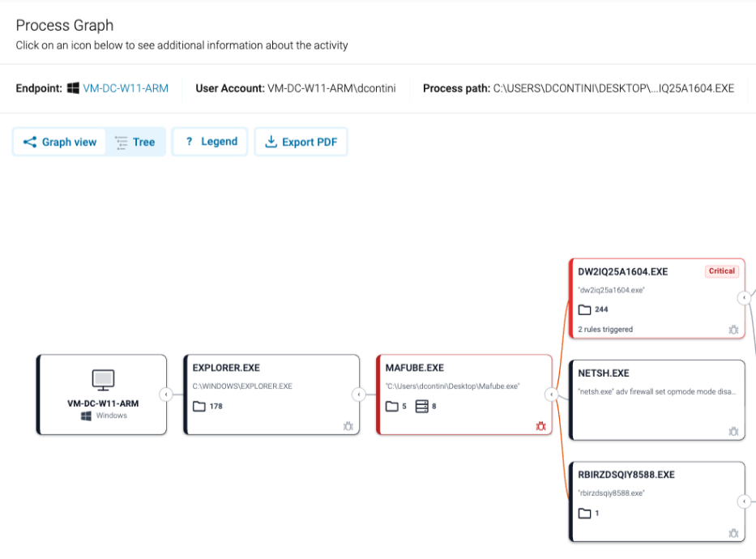756x559 pixels.
Task: Click the computer monitor icon in endpoint node
Action: point(103,380)
